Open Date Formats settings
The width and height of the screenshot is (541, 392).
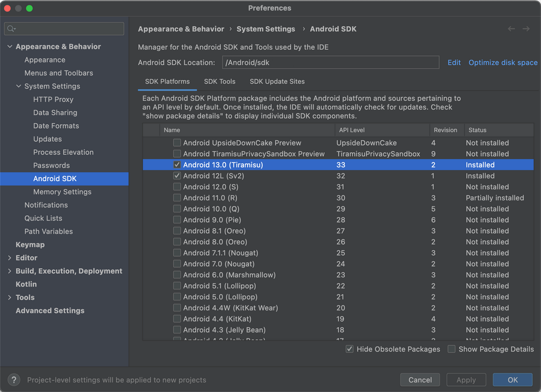pos(56,126)
